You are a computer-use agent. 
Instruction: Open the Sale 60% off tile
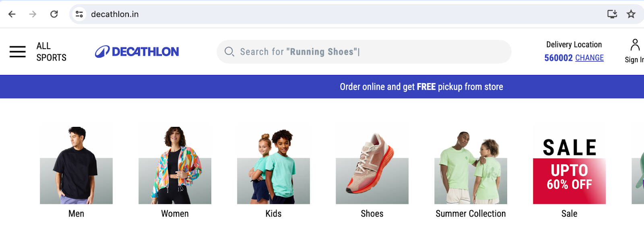[x=569, y=165]
